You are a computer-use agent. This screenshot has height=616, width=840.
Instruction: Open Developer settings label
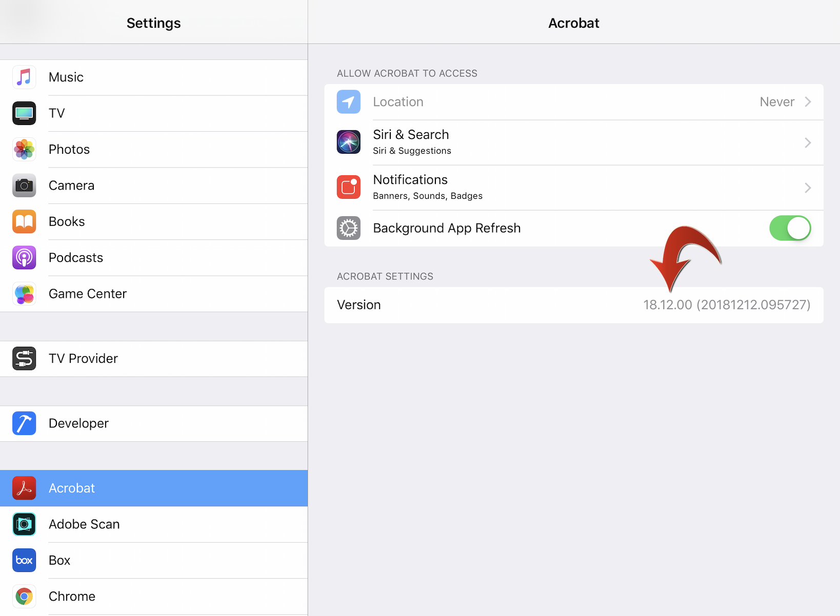78,423
